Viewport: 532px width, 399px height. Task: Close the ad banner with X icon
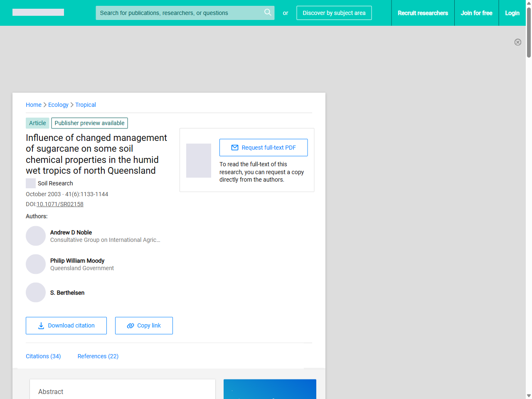click(517, 42)
